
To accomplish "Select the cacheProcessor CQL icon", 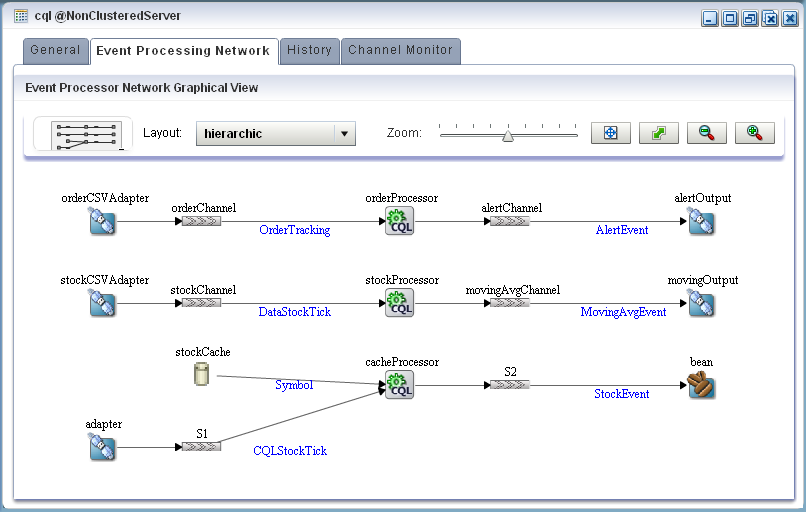I will pos(399,385).
